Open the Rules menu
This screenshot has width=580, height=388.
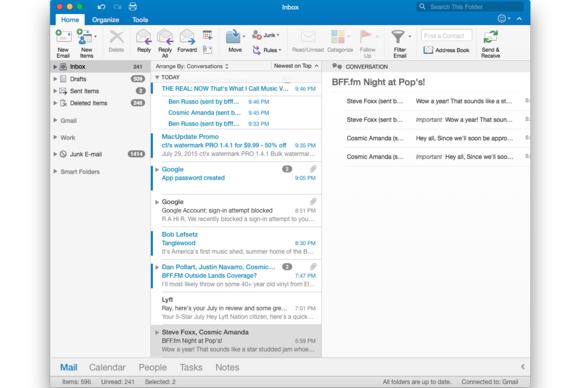coord(267,50)
